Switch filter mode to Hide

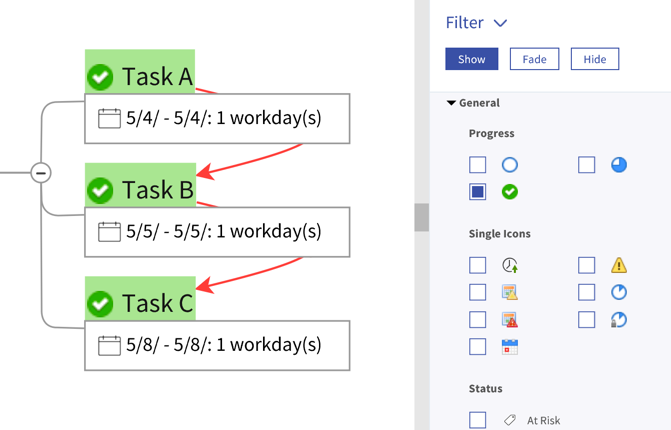tap(595, 59)
